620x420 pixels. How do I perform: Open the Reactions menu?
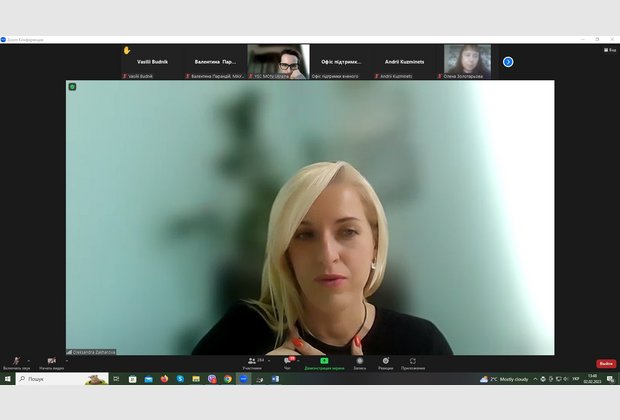(x=386, y=363)
